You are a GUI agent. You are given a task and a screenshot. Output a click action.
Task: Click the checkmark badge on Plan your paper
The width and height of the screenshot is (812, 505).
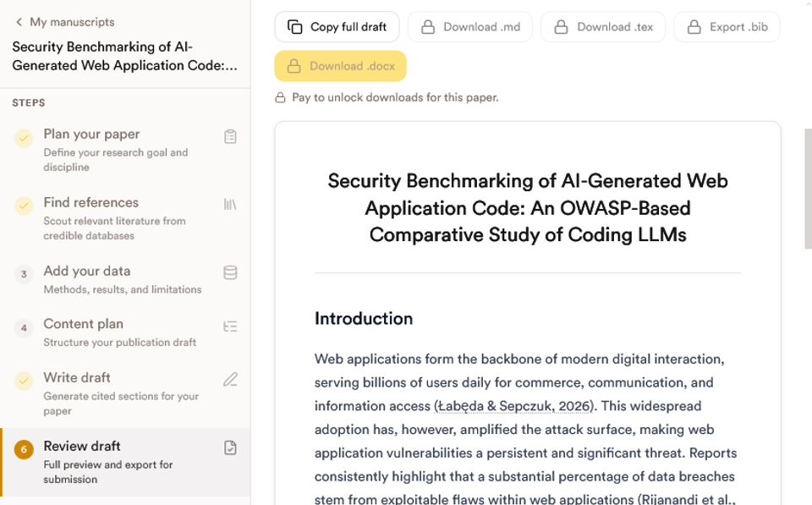24,138
